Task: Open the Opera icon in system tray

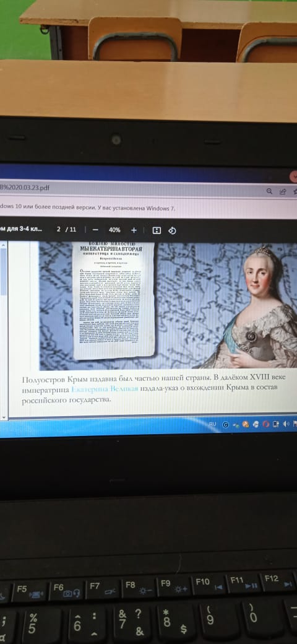Action: (266, 424)
